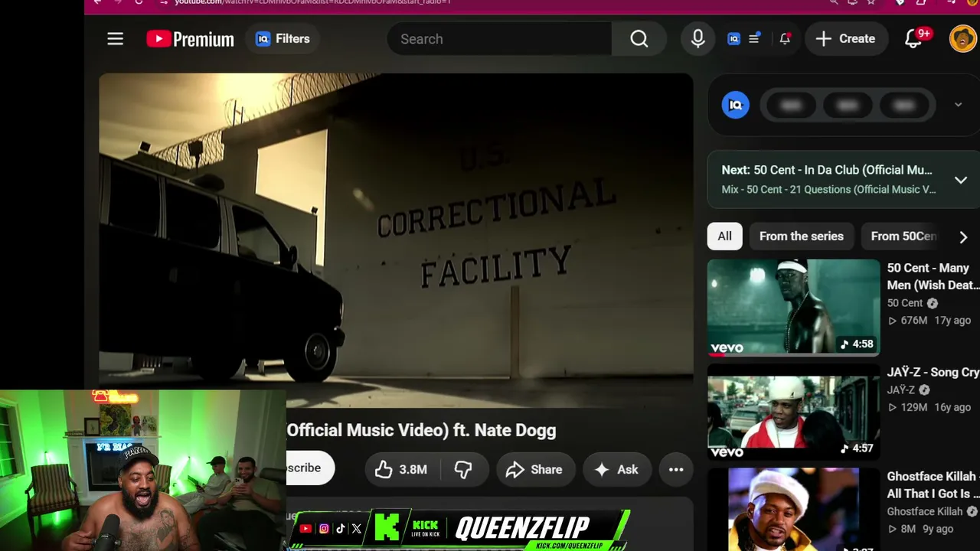Open 50 Cent Many Men video thumbnail
980x551 pixels.
tap(794, 308)
